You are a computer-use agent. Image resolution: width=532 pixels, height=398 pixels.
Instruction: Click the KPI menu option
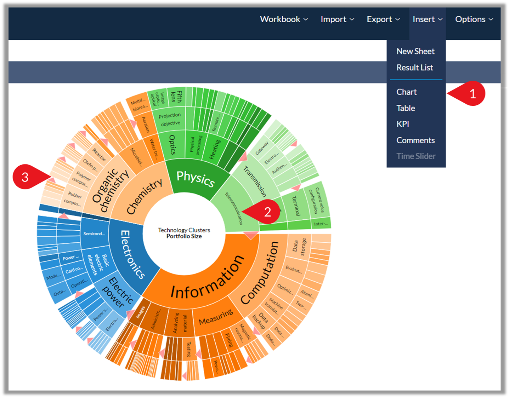click(403, 124)
